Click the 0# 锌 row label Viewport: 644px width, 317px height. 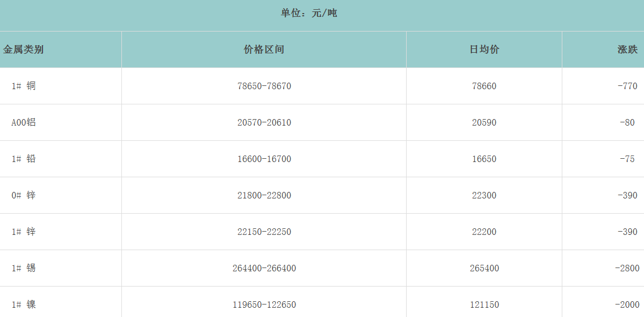pos(23,195)
